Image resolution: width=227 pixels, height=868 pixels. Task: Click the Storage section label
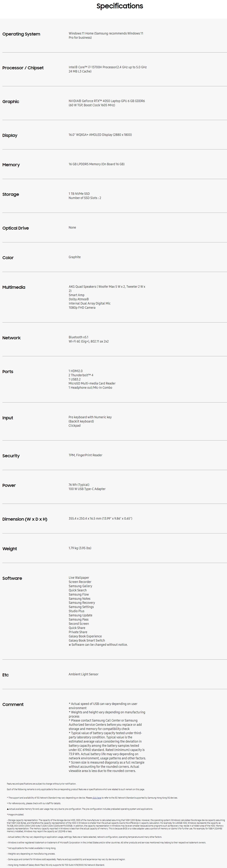coord(11,194)
